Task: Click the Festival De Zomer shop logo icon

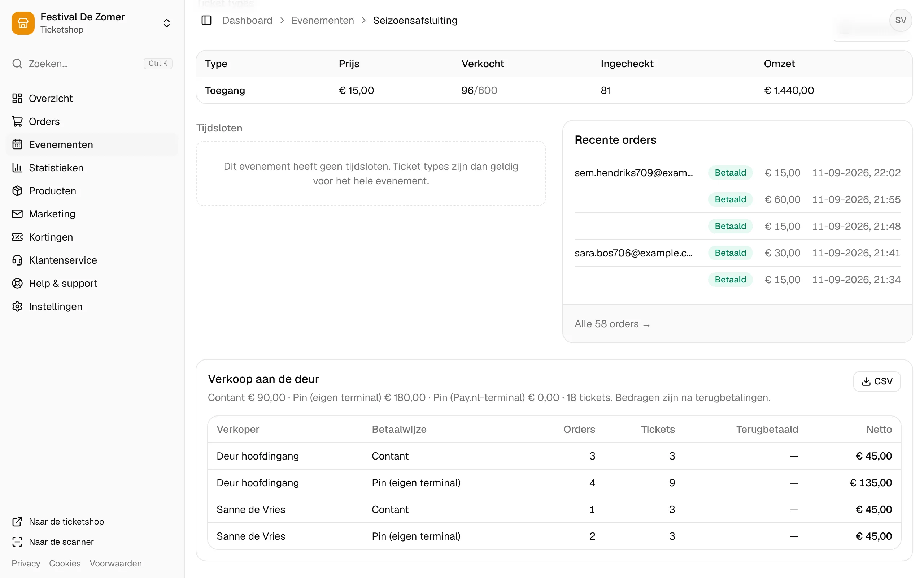Action: click(23, 23)
